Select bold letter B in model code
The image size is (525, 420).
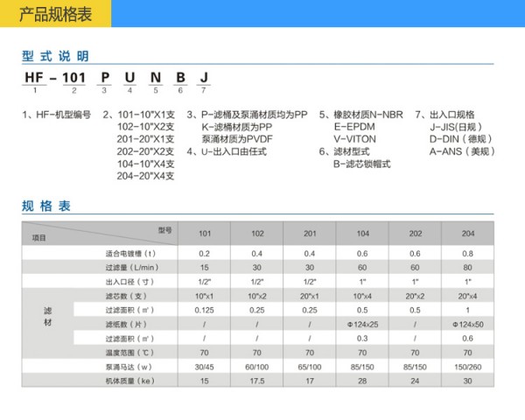tap(181, 78)
